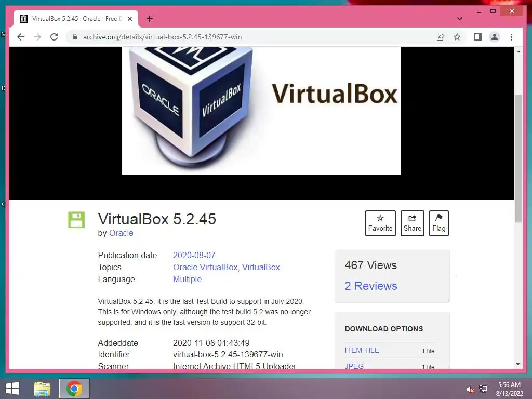The width and height of the screenshot is (532, 399).
Task: Open the Windows Start menu
Action: tap(12, 389)
